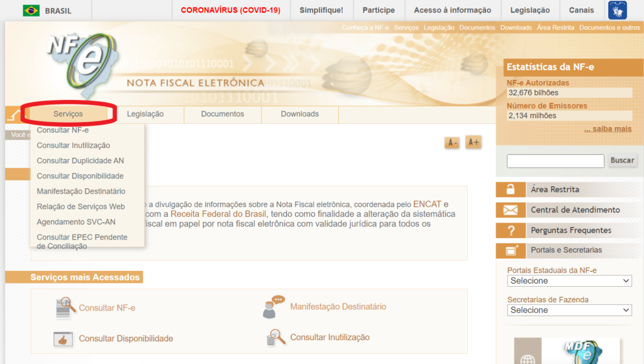This screenshot has width=644, height=364.
Task: Decrease font size with A- icon
Action: pyautogui.click(x=452, y=143)
